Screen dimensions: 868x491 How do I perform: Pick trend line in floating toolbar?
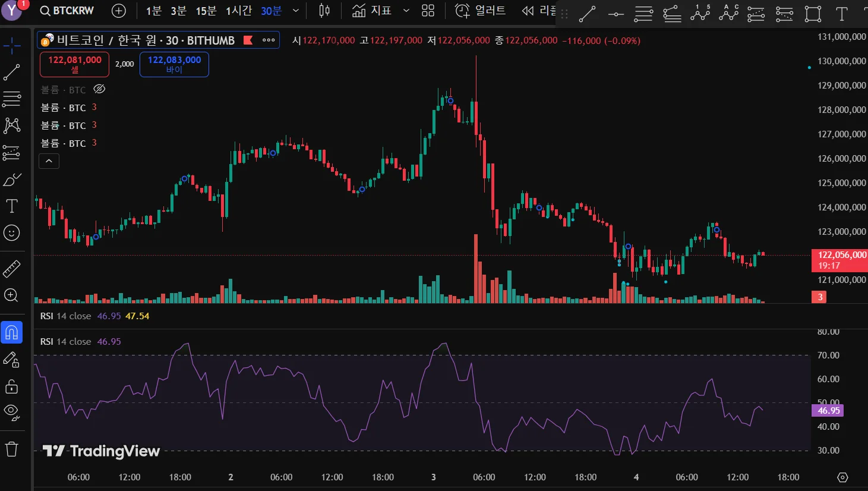(x=588, y=14)
